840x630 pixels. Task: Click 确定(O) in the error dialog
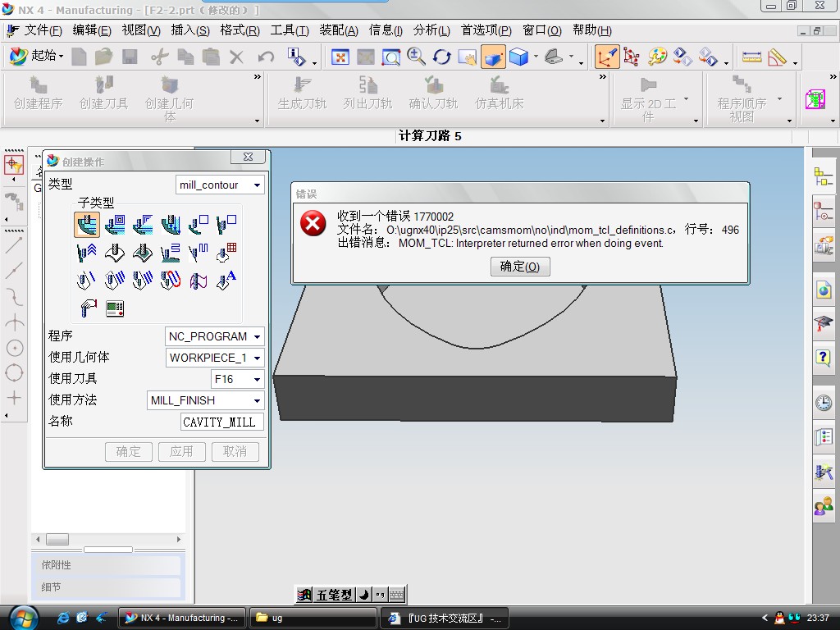tap(520, 267)
